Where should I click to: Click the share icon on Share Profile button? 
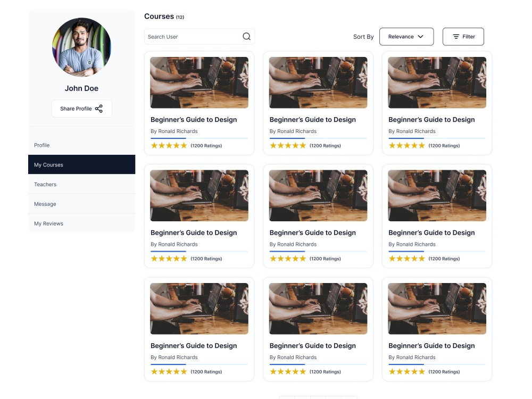pos(99,108)
